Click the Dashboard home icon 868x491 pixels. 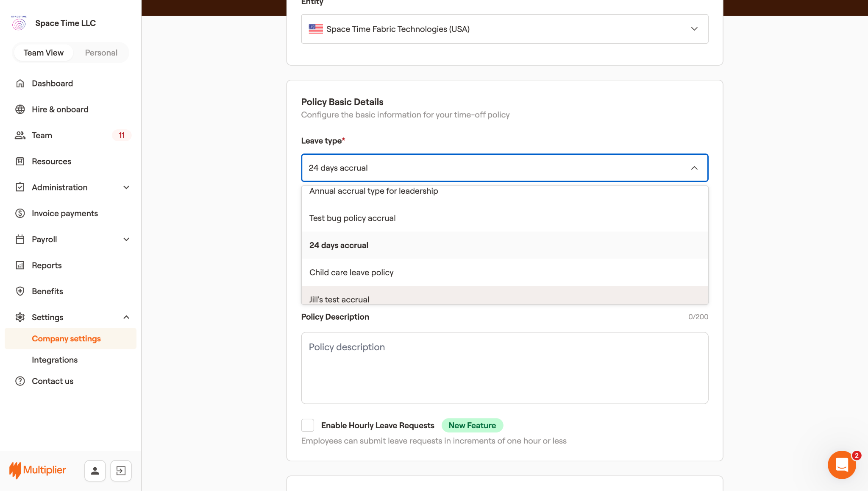click(x=20, y=84)
